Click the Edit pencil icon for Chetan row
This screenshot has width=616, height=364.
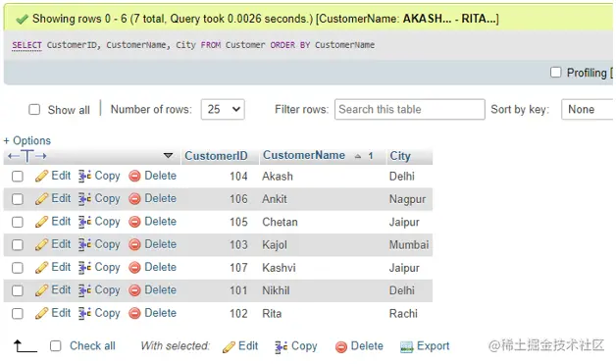(x=41, y=222)
